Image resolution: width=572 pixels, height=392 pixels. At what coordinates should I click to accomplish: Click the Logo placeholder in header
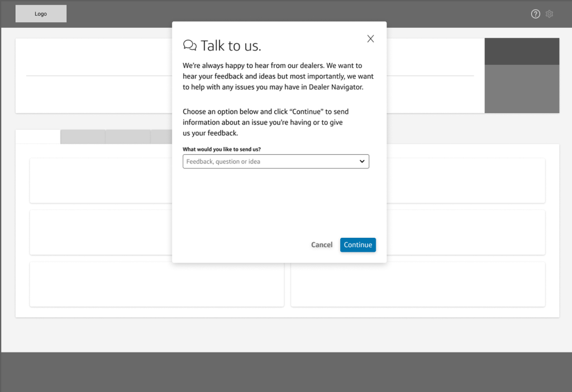41,14
